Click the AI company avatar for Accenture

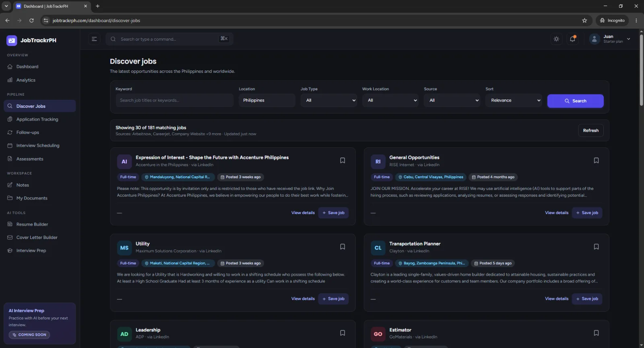point(124,162)
